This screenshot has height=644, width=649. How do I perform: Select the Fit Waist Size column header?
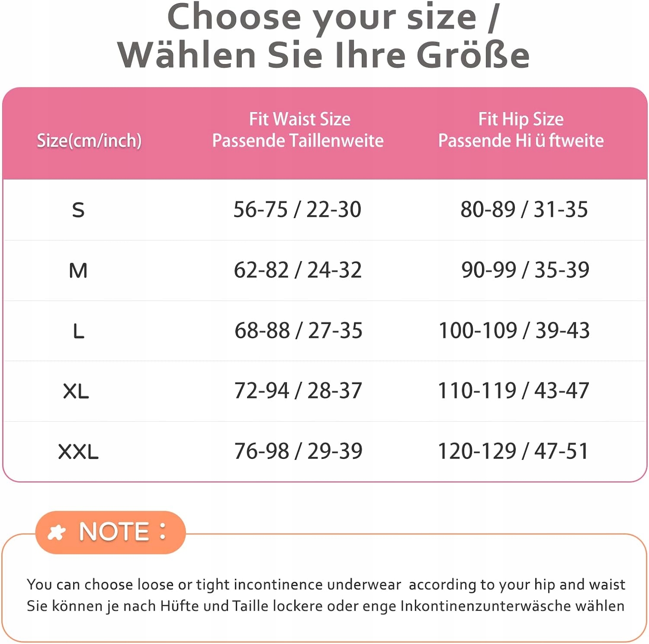[x=299, y=130]
